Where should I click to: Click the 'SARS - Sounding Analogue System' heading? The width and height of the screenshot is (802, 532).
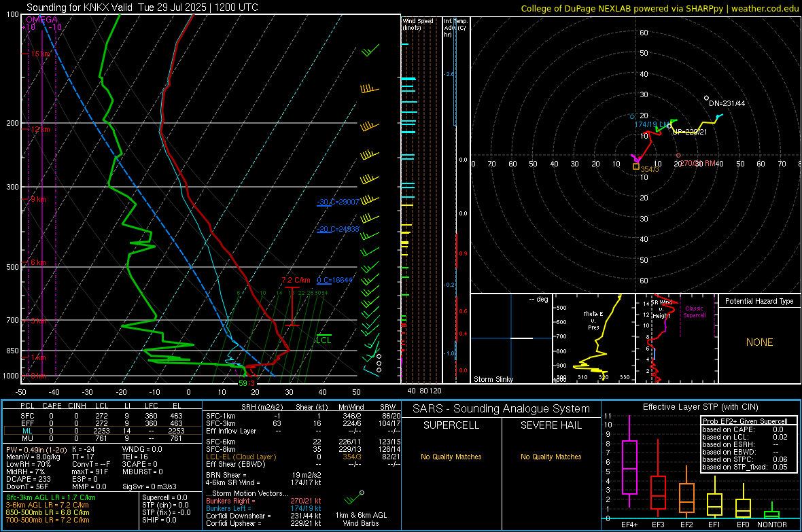click(502, 409)
